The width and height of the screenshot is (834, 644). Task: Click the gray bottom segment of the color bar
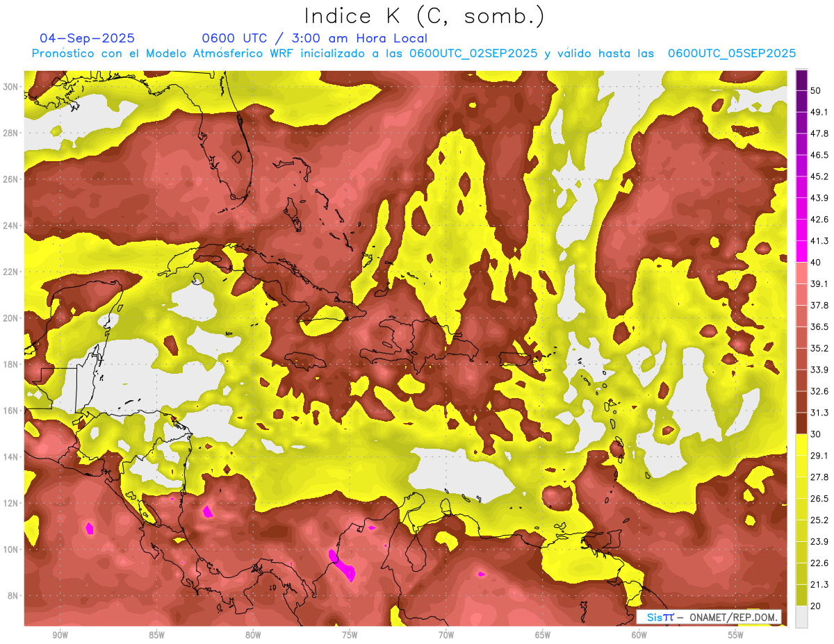pos(802,617)
